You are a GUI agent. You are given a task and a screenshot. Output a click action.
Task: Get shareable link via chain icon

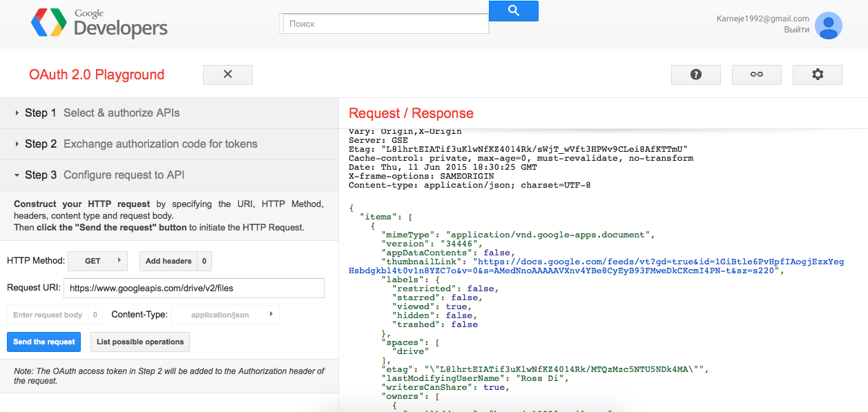[757, 75]
